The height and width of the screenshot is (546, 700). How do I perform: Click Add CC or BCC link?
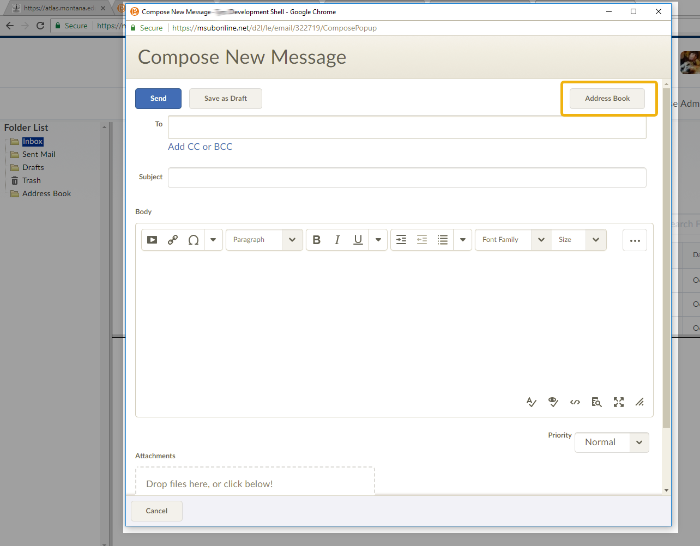pyautogui.click(x=200, y=146)
